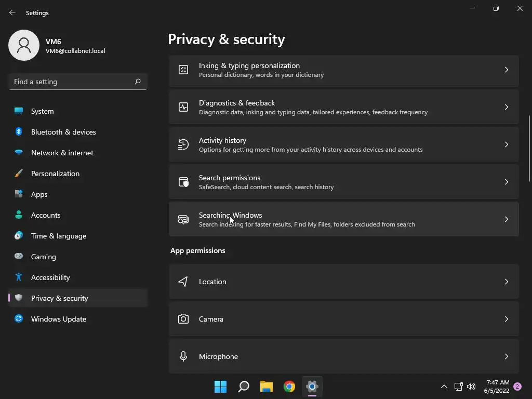Click the Accessibility figure icon

coord(19,277)
